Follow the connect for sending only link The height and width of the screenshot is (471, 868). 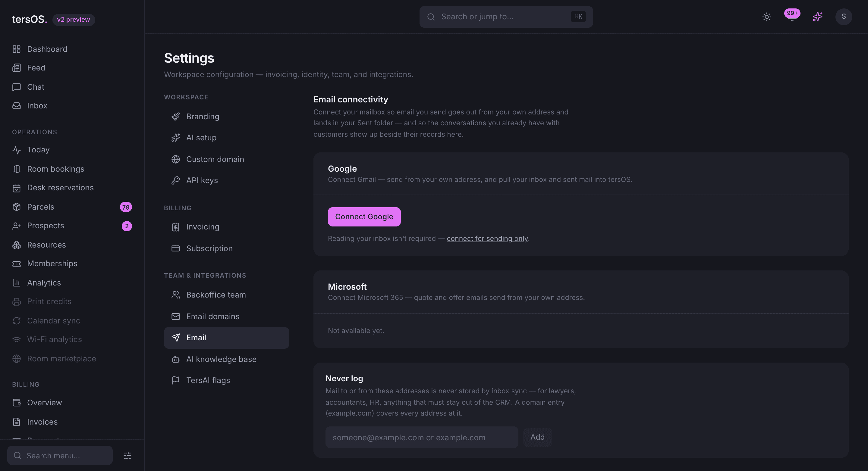[x=487, y=239]
